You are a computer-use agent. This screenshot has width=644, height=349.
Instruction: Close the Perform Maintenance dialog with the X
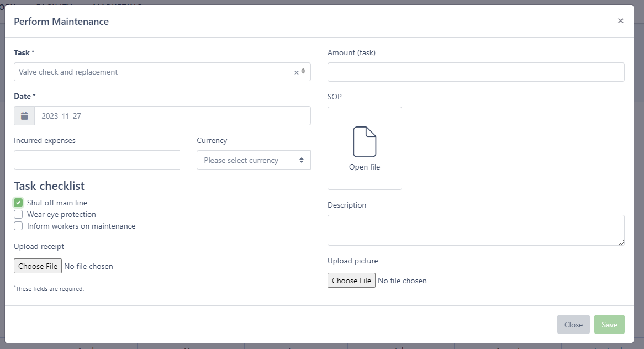(x=620, y=21)
